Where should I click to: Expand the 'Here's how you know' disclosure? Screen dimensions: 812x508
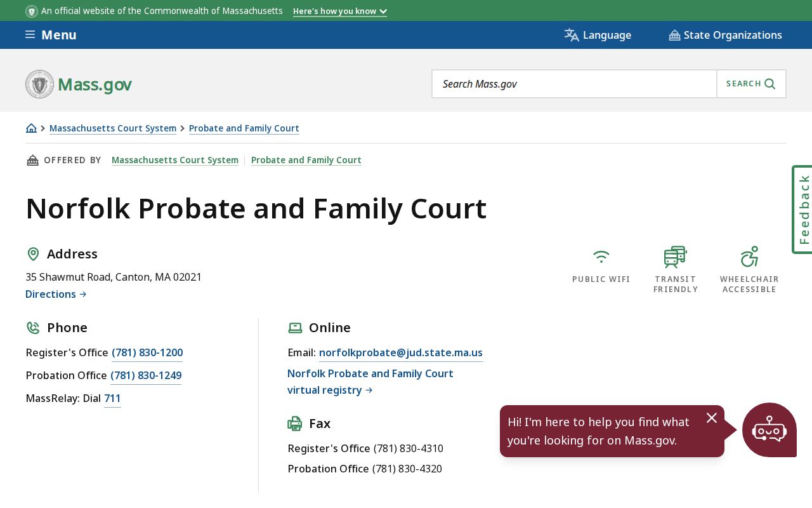click(x=340, y=11)
